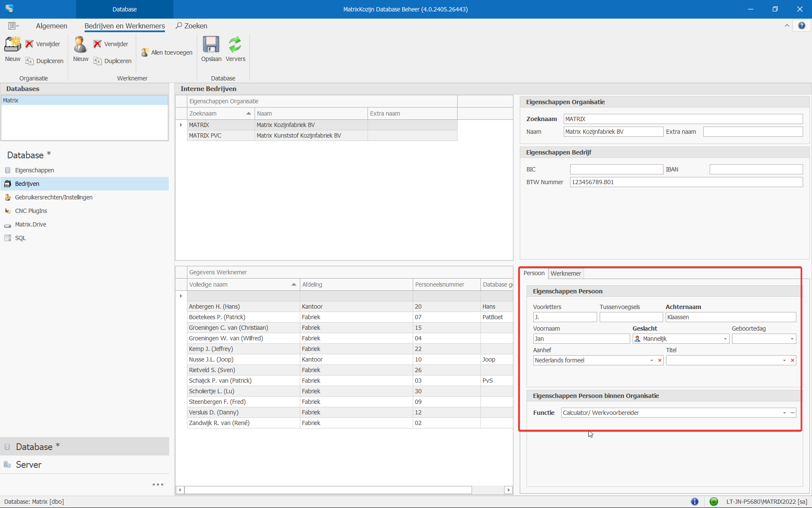
Task: Click in Achternaam field
Action: [731, 317]
